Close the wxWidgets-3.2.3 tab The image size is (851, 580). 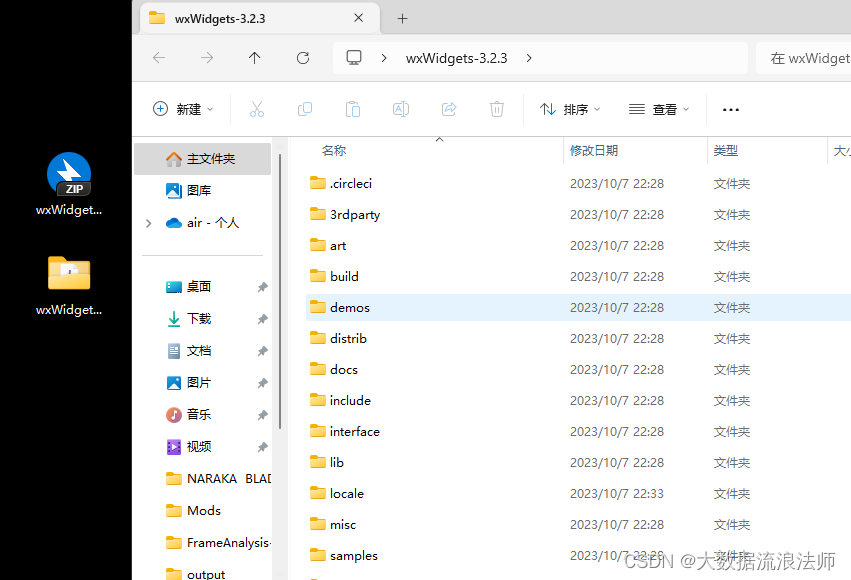tap(358, 18)
